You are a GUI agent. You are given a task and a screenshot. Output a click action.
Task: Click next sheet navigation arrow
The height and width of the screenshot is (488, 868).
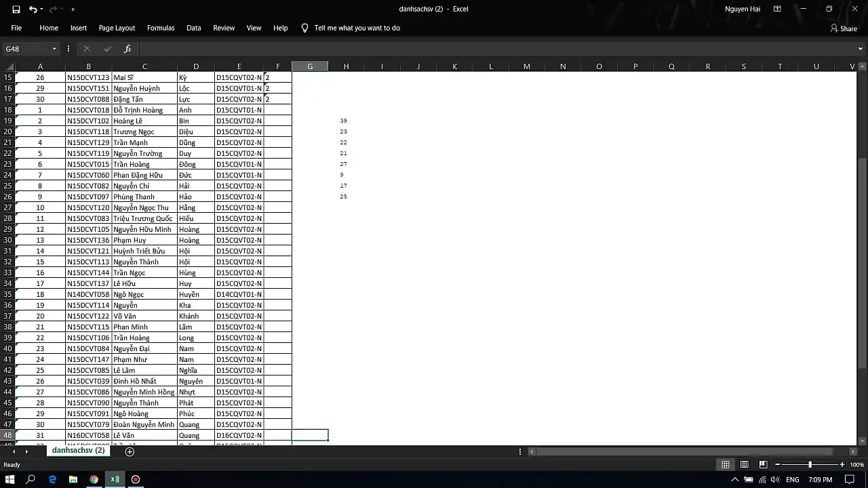(x=27, y=451)
